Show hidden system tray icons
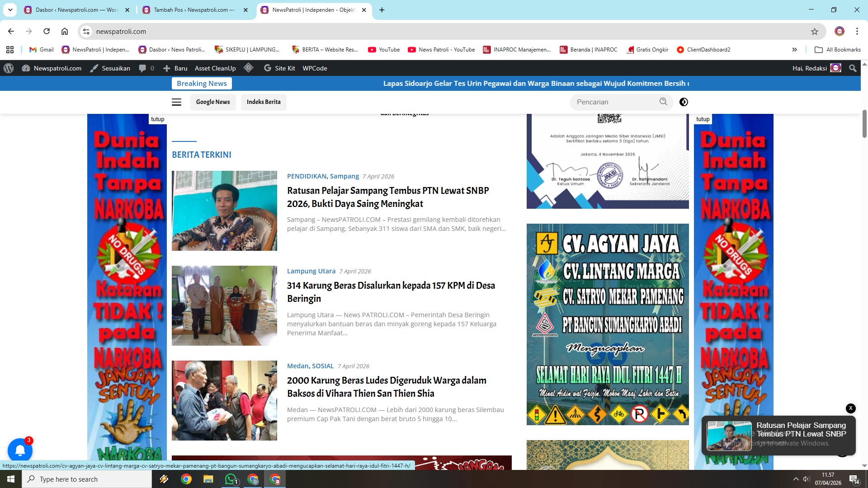This screenshot has width=868, height=488. click(796, 479)
